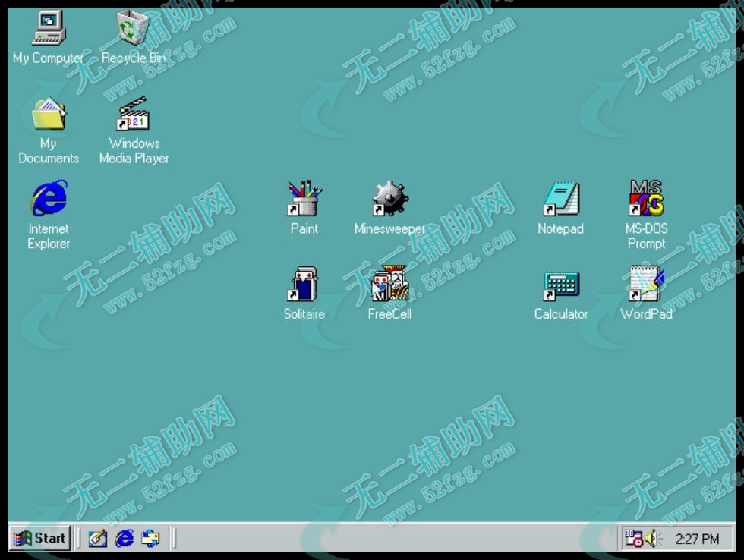This screenshot has width=744, height=560.
Task: Select the Recycle Bin icon
Action: tap(134, 28)
